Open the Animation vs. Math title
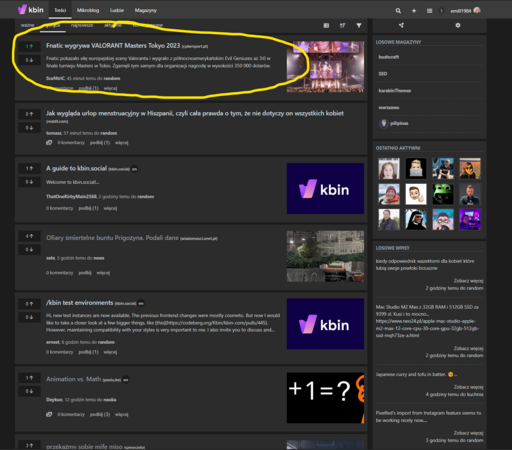This screenshot has width=512, height=450. tap(73, 379)
